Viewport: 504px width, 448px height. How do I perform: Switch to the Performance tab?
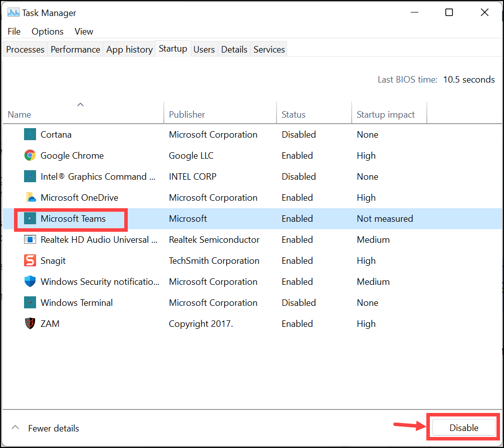coord(75,49)
